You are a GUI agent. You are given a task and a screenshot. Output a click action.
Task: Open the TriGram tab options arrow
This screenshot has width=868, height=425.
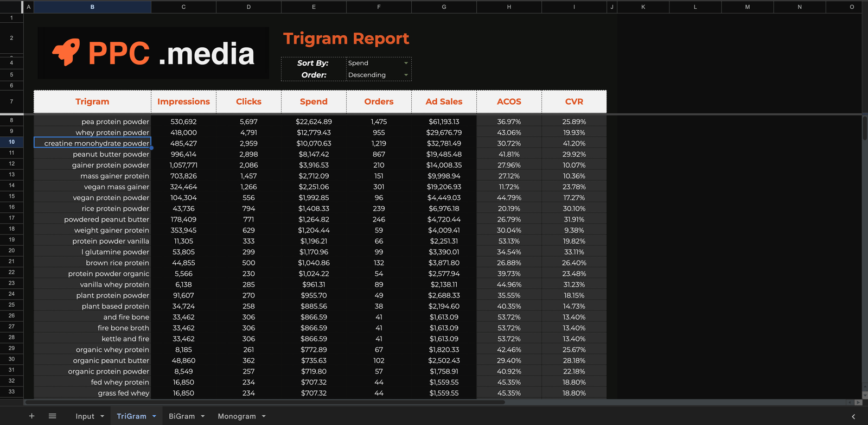tap(154, 416)
